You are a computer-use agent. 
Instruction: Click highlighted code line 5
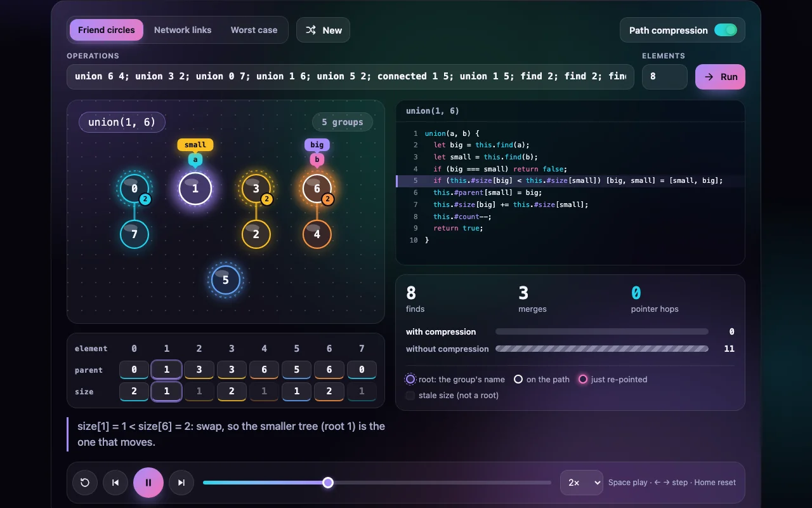click(x=570, y=181)
